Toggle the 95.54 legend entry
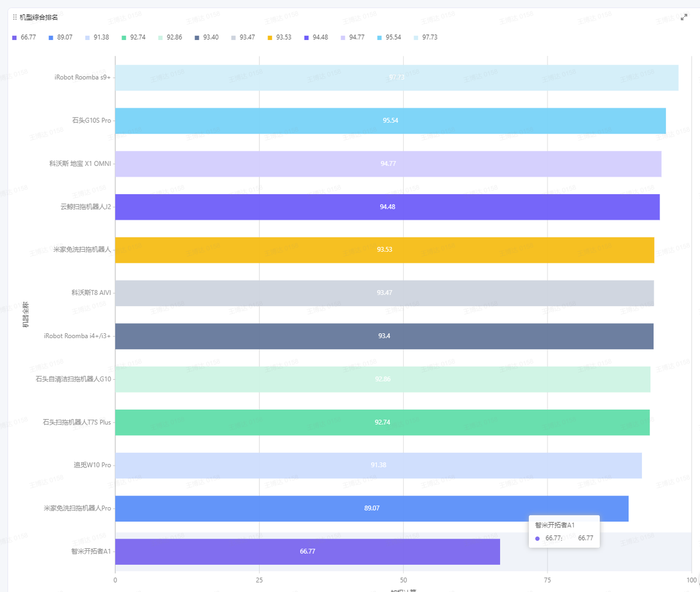 [389, 37]
